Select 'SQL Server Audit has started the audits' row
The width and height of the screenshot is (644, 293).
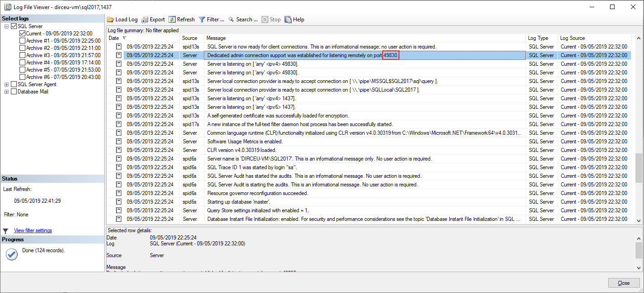point(369,176)
